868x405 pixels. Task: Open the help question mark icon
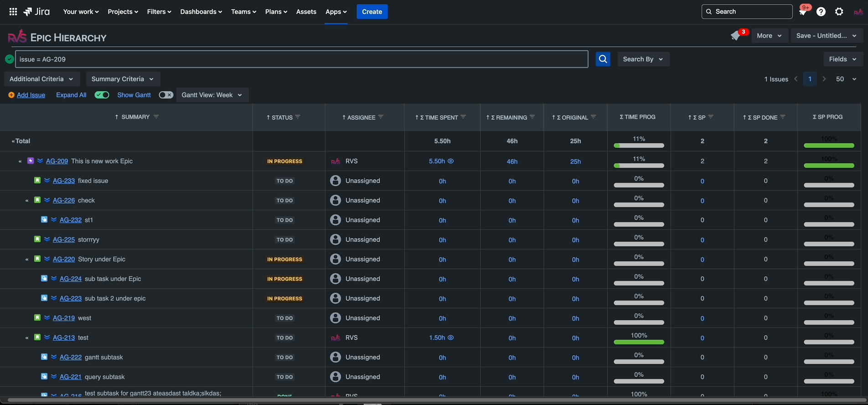pos(821,12)
